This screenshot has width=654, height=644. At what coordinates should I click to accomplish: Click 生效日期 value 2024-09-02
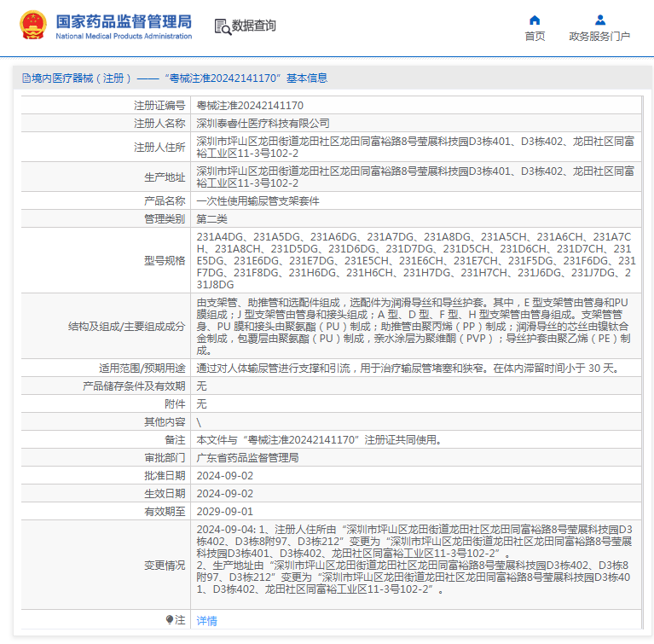(x=225, y=494)
